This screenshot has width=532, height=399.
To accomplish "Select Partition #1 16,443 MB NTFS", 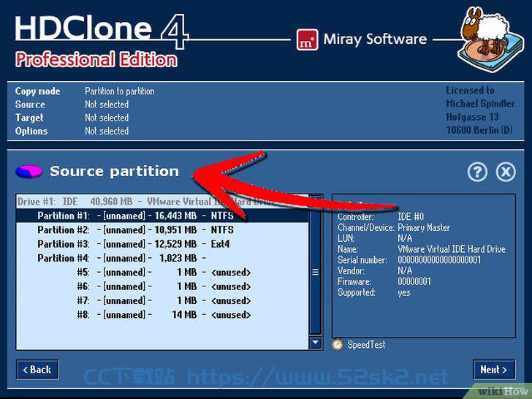I will pos(162,216).
